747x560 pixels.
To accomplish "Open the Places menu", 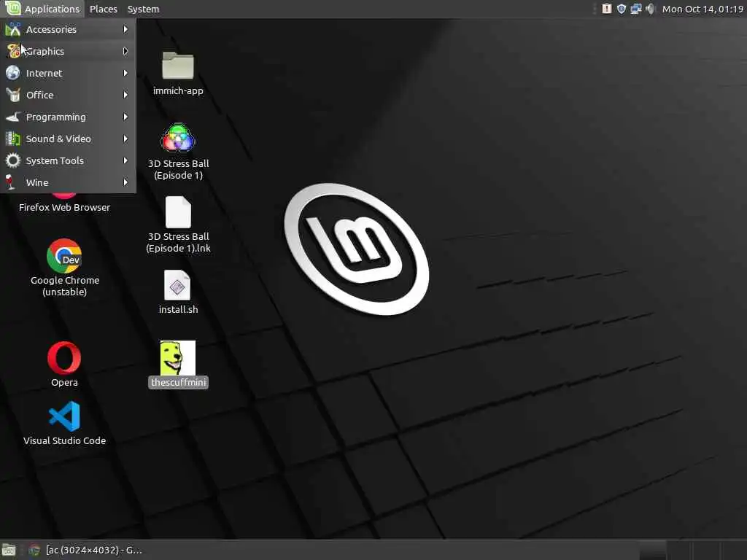I will pyautogui.click(x=104, y=9).
